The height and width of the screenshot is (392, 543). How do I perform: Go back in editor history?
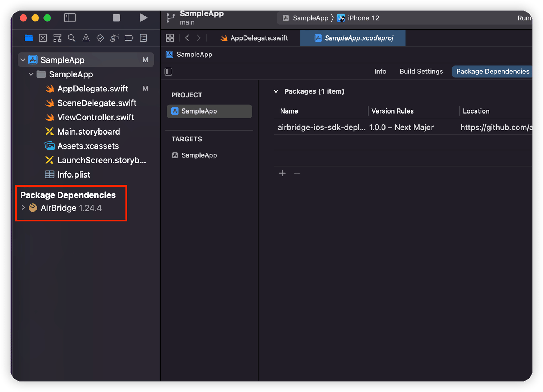pos(187,38)
